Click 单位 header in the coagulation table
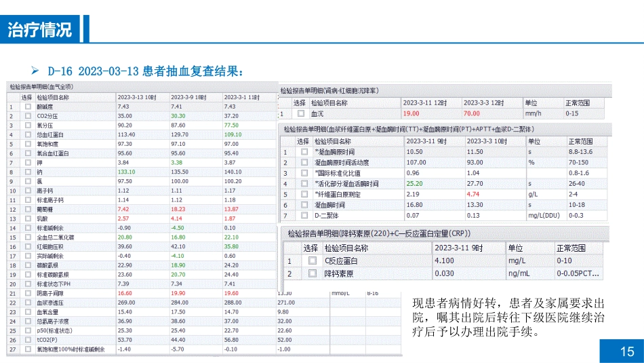The image size is (644, 363). pyautogui.click(x=534, y=141)
